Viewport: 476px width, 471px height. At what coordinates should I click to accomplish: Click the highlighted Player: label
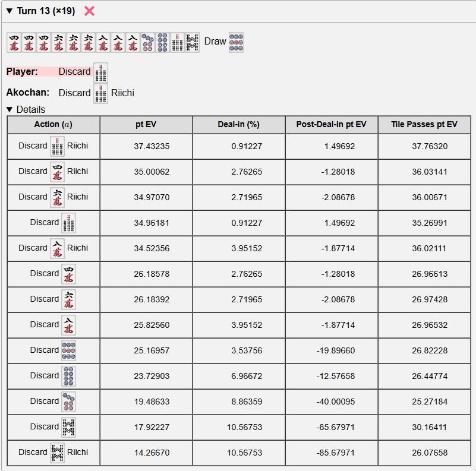tap(22, 72)
